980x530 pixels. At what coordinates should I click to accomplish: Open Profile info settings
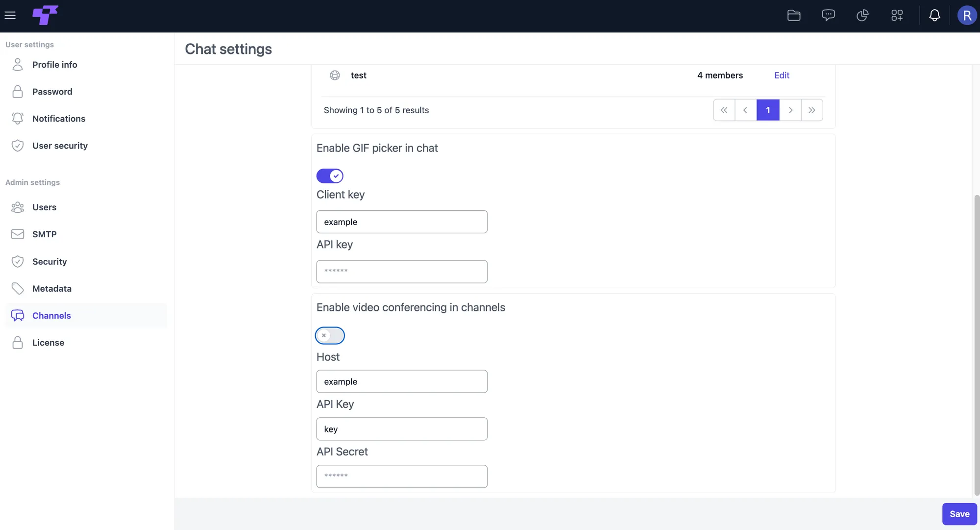(86, 64)
